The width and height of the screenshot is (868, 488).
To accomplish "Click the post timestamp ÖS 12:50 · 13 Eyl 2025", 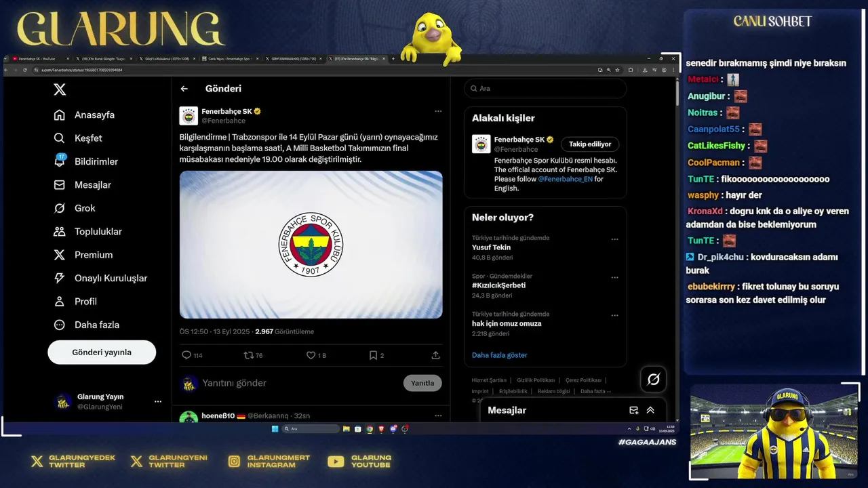I will coord(214,331).
